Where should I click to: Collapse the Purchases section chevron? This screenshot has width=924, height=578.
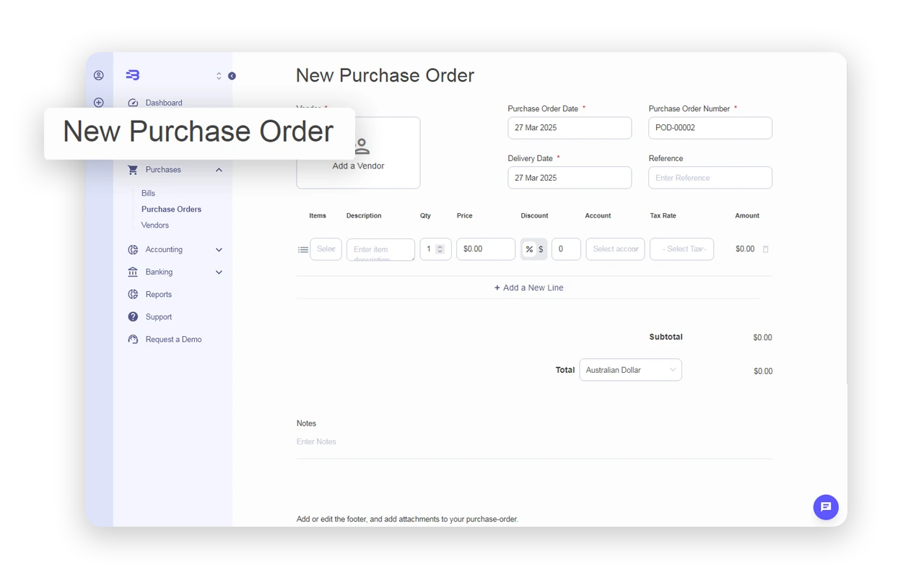click(219, 170)
